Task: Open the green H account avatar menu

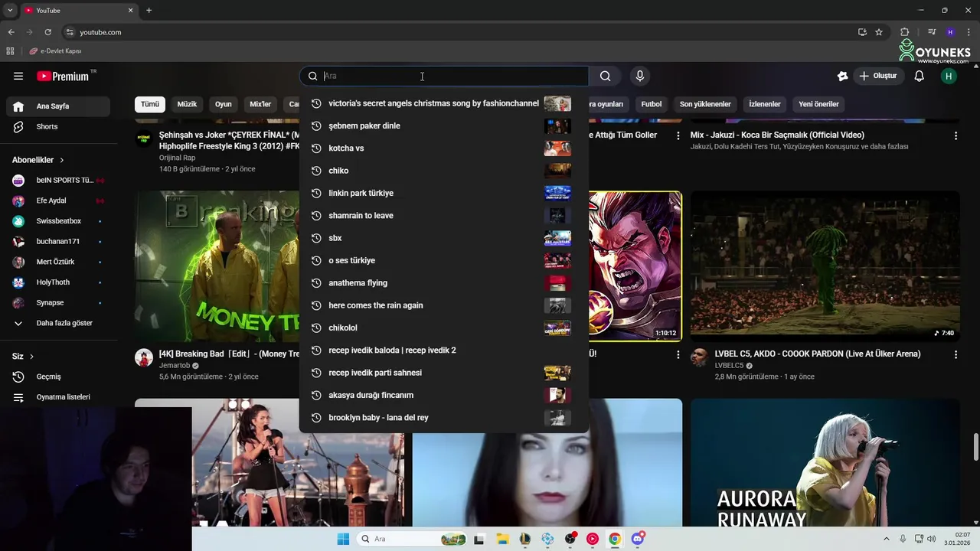Action: pos(949,76)
